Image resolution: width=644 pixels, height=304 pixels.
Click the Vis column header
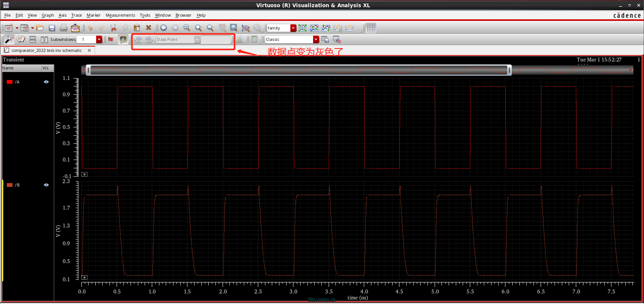(x=48, y=68)
